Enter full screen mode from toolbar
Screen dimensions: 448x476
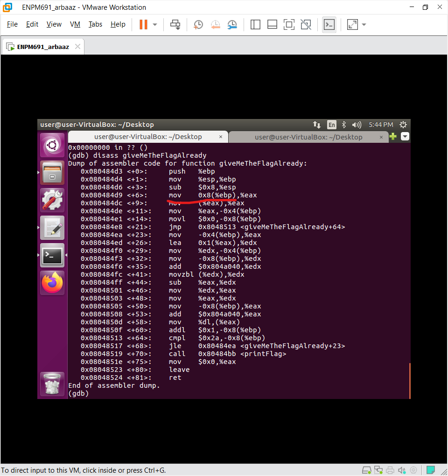(289, 25)
